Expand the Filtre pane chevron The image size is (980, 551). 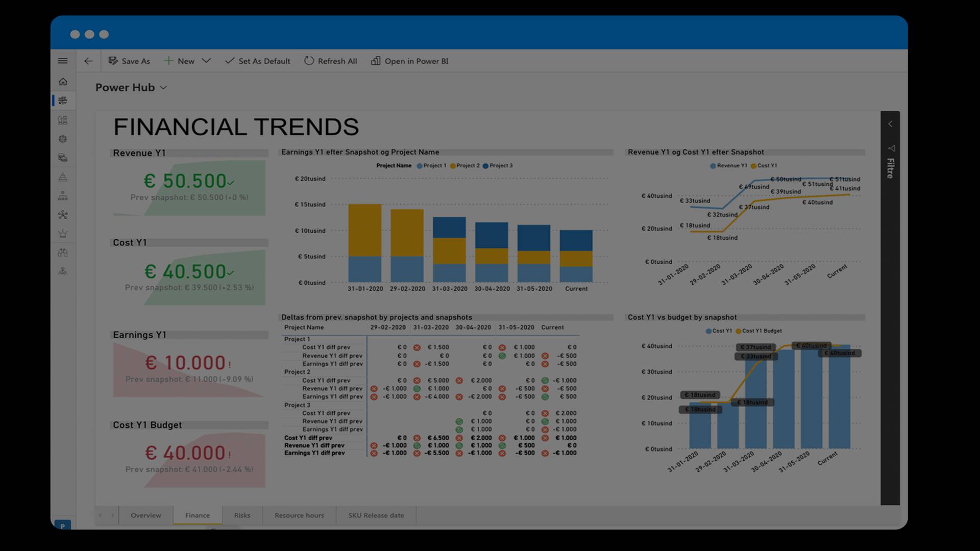[890, 124]
